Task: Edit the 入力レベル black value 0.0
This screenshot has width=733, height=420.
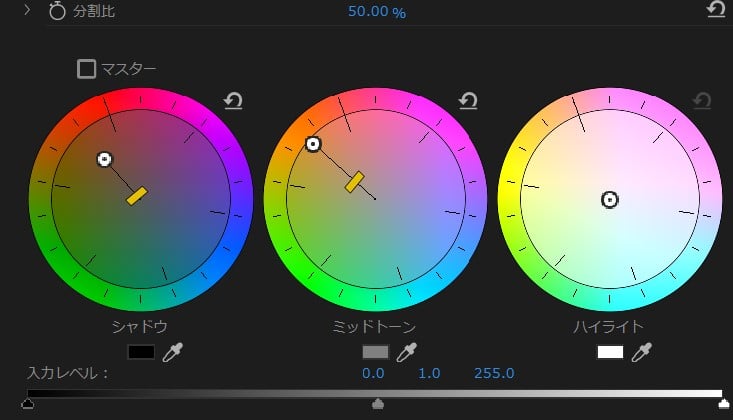Action: [373, 373]
